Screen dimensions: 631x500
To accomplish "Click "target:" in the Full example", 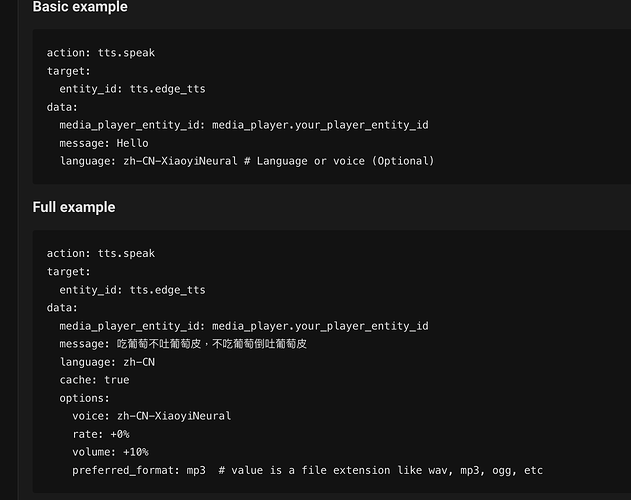I will pos(68,272).
